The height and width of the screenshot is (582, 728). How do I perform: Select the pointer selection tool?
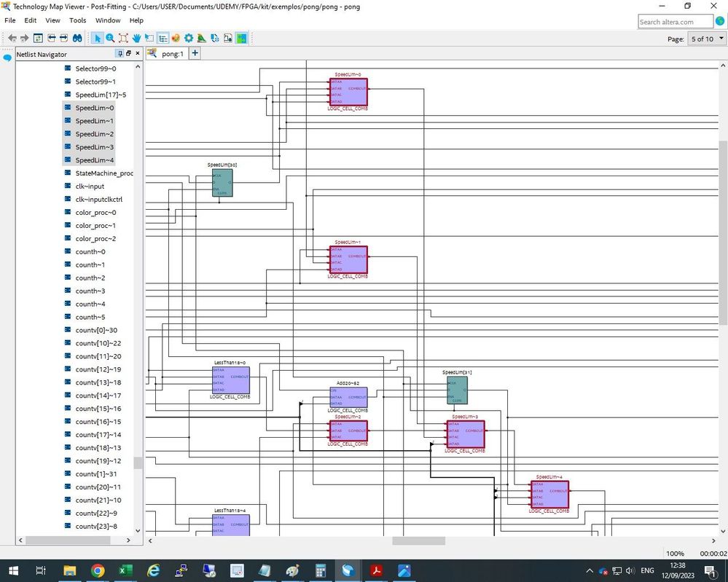[97, 38]
